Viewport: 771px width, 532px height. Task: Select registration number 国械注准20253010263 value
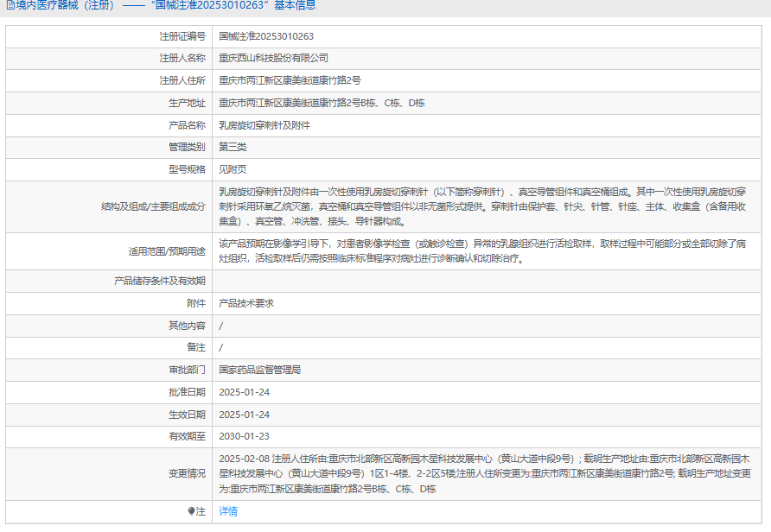(x=266, y=36)
